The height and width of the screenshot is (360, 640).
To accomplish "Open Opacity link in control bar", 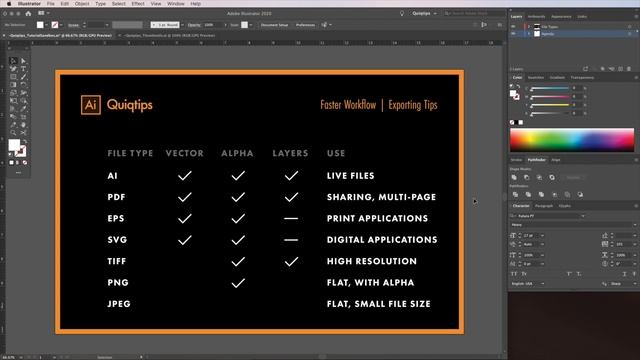I will pos(194,25).
